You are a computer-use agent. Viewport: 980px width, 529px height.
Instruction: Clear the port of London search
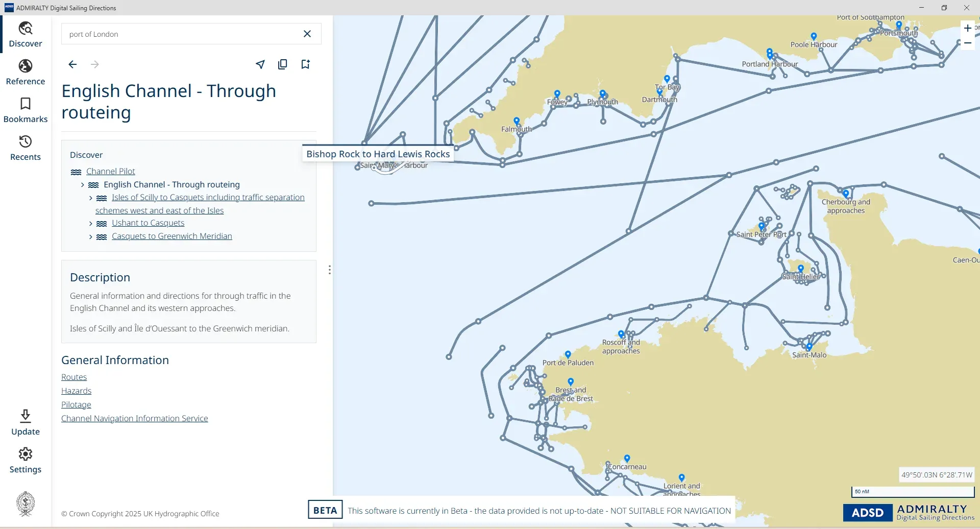coord(307,34)
